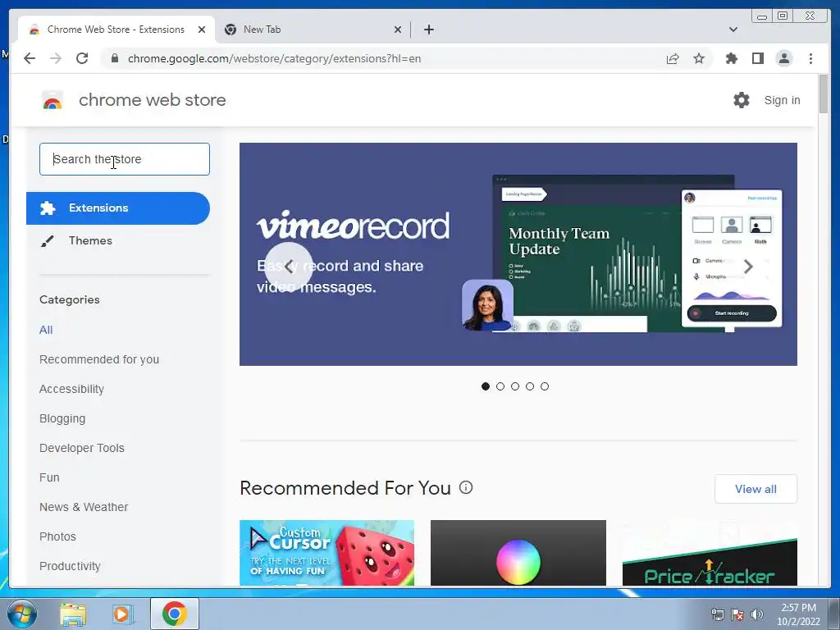Click the Chrome Web Store rainbow logo
This screenshot has width=840, height=630.
click(x=52, y=100)
